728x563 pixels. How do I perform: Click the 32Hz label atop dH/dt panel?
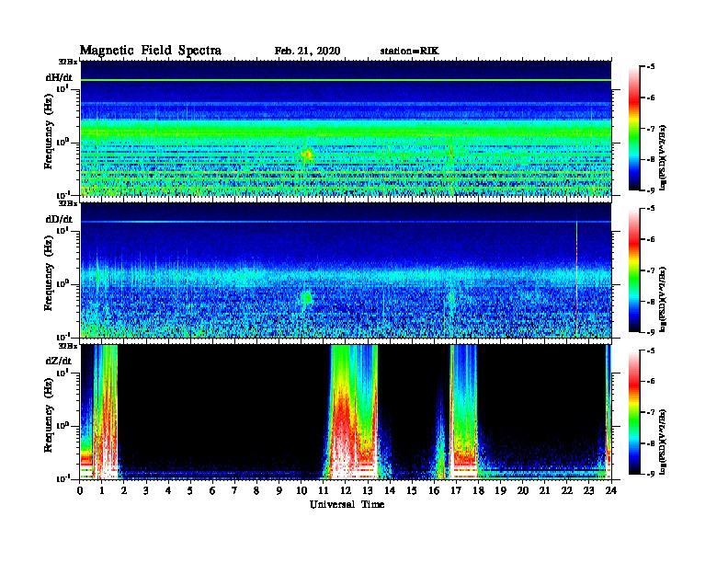67,62
